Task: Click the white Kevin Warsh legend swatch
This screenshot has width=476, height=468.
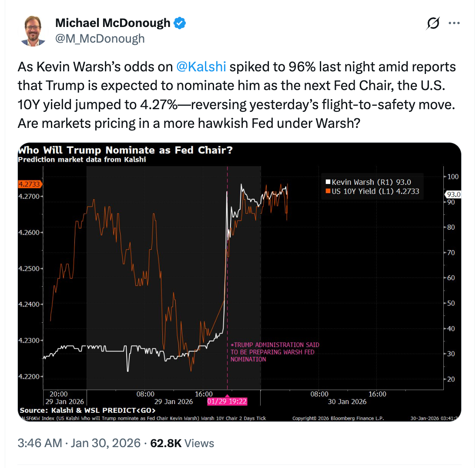Action: coord(329,182)
